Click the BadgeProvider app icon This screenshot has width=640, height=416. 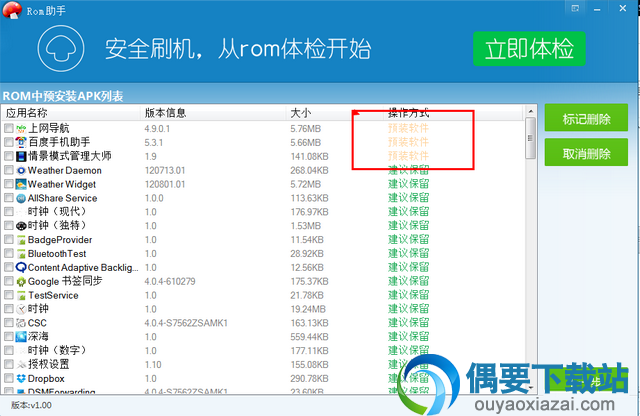[x=21, y=240]
